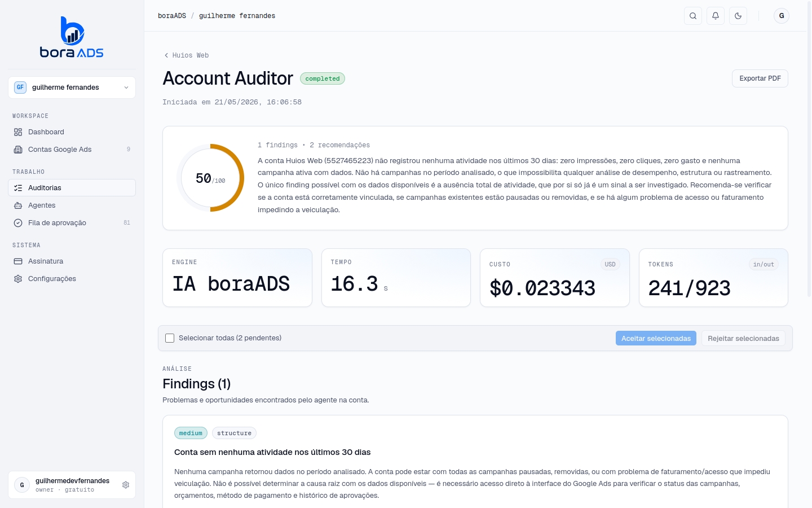Click the Assinatura card icon
812x508 pixels.
tap(18, 261)
